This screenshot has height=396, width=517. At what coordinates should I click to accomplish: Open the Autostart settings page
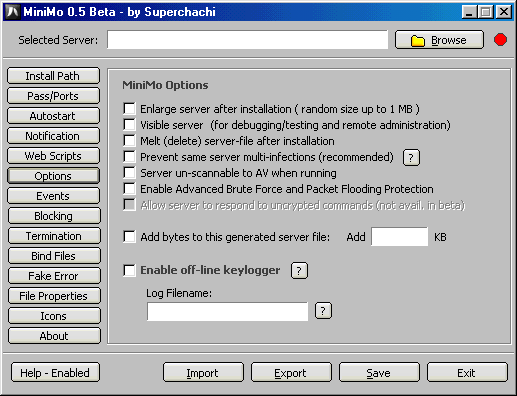53,116
